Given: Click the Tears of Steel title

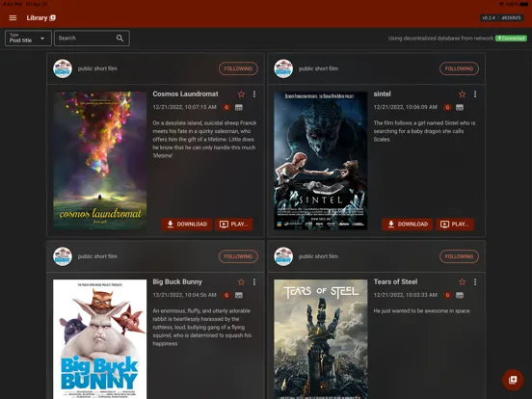Looking at the screenshot, I should (x=395, y=282).
